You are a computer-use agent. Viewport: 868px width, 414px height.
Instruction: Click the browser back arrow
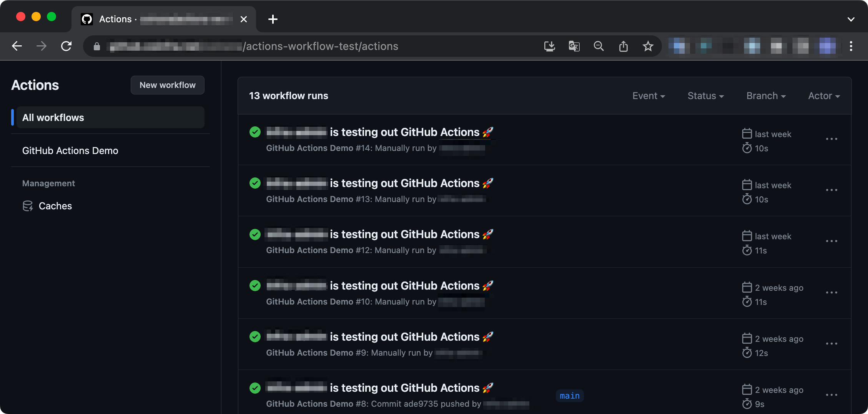[x=17, y=46]
